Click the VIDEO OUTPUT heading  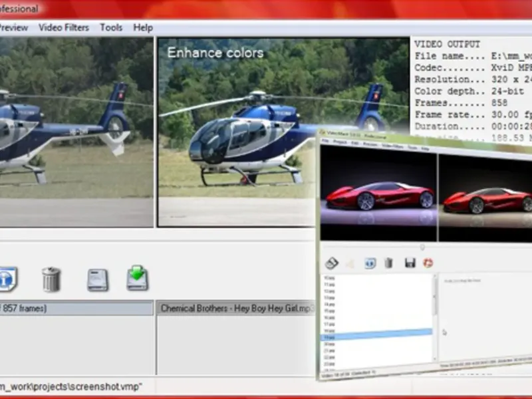pyautogui.click(x=447, y=44)
